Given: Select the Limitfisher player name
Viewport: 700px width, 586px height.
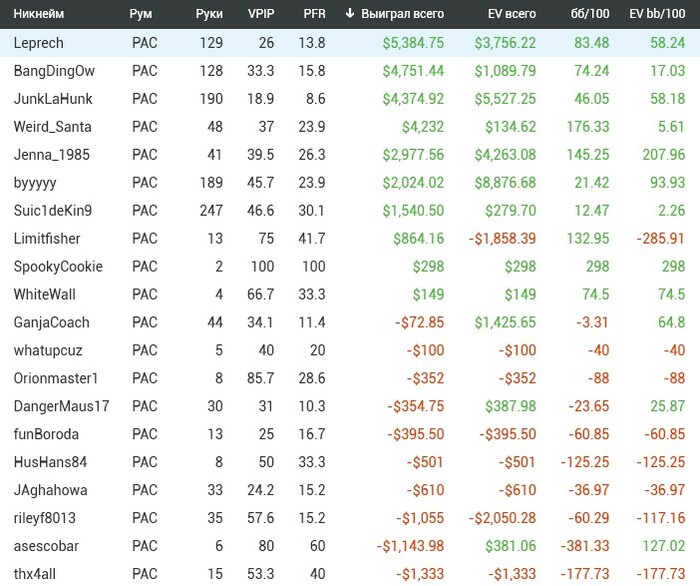Looking at the screenshot, I should (47, 239).
